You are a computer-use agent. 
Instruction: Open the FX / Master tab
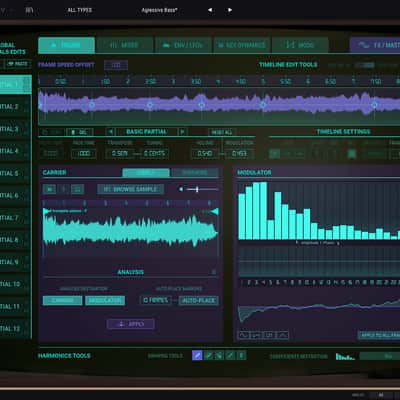(x=375, y=45)
